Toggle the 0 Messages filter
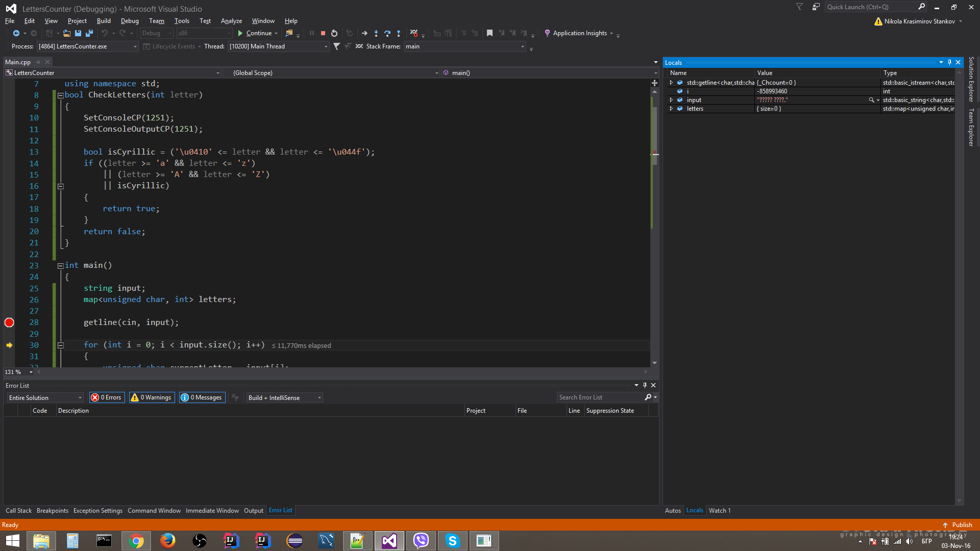980x551 pixels. (202, 397)
